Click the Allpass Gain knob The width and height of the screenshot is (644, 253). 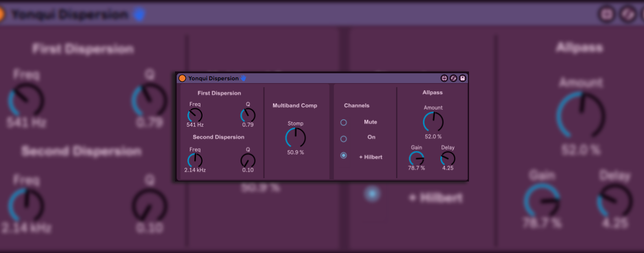tap(417, 159)
